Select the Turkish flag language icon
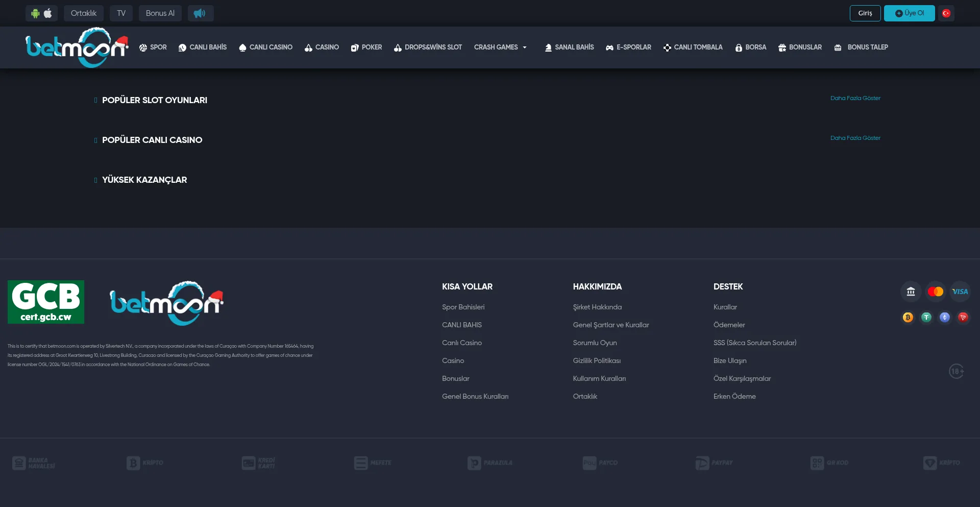The height and width of the screenshot is (507, 980). 946,13
